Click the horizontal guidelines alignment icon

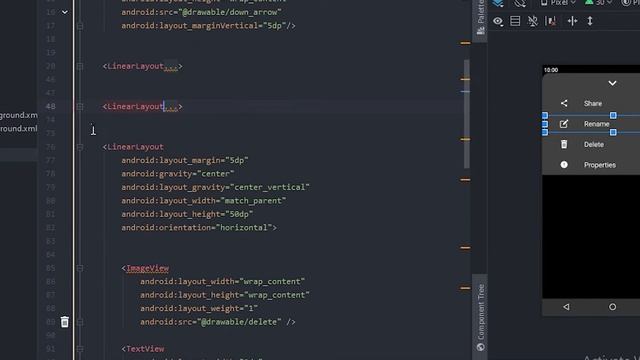tap(572, 21)
